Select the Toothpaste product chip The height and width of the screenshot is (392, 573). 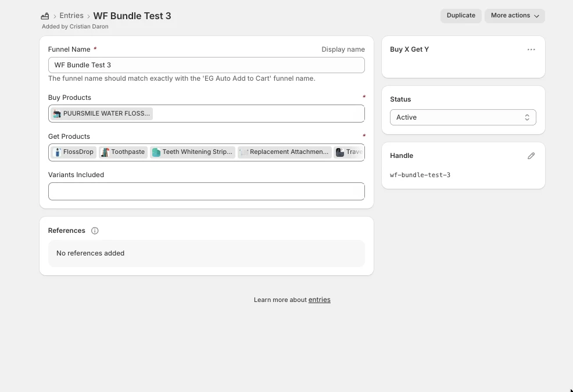(123, 152)
